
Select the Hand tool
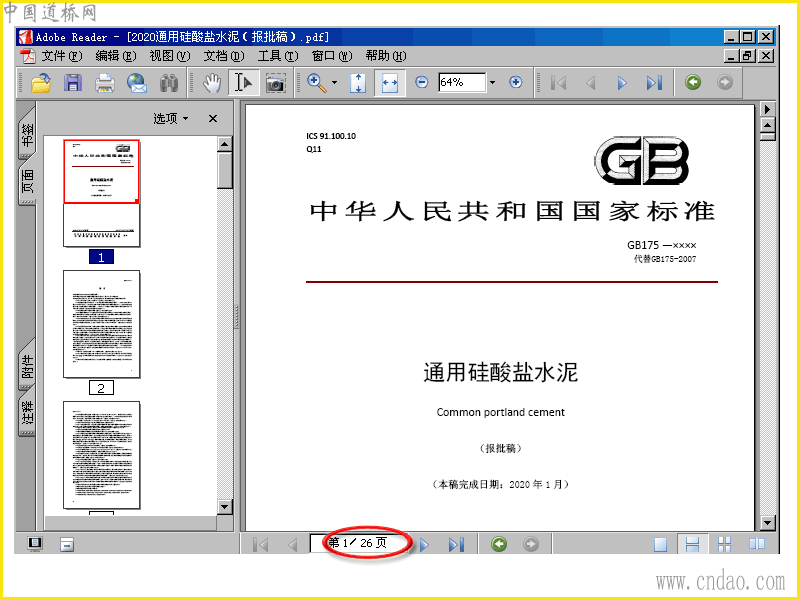tap(212, 83)
